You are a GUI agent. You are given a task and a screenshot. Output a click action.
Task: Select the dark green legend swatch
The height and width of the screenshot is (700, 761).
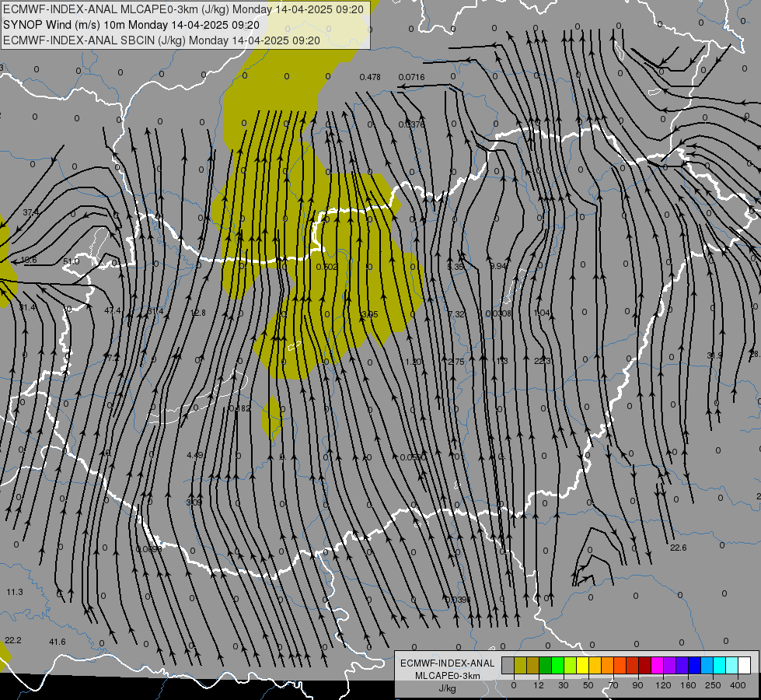546,665
